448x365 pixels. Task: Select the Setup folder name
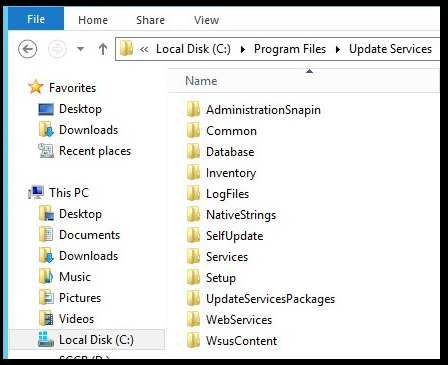point(221,278)
